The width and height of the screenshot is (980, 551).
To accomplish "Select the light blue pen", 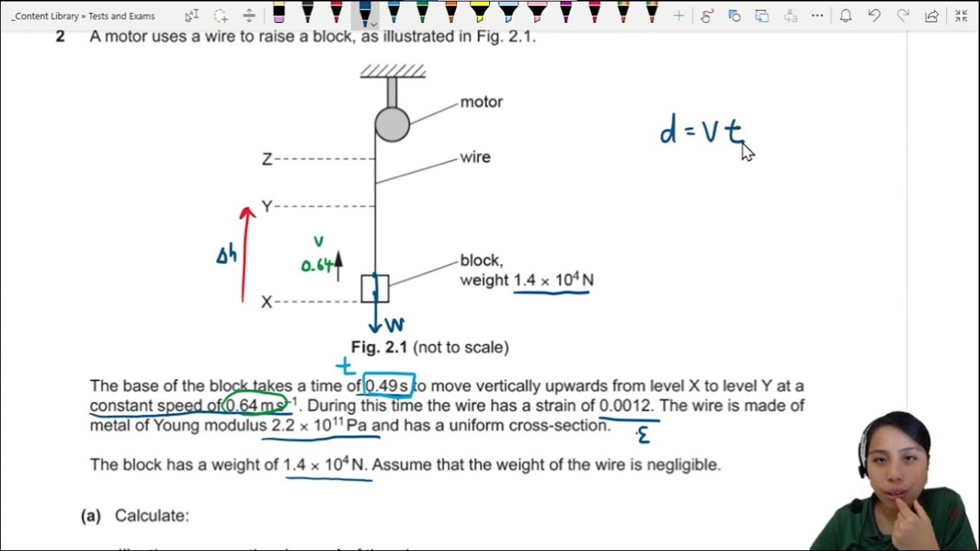I will (394, 14).
